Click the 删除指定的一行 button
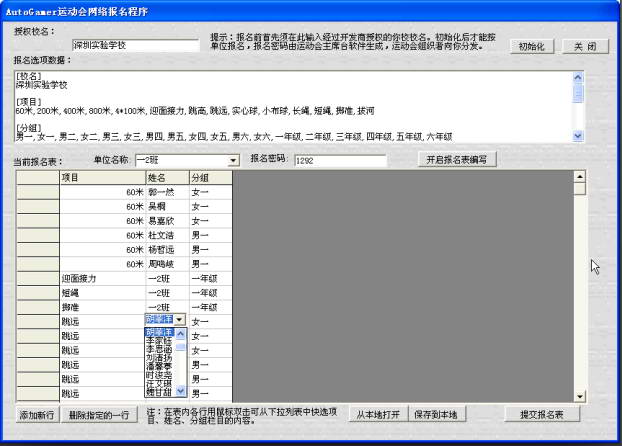The image size is (622, 446). [x=99, y=415]
